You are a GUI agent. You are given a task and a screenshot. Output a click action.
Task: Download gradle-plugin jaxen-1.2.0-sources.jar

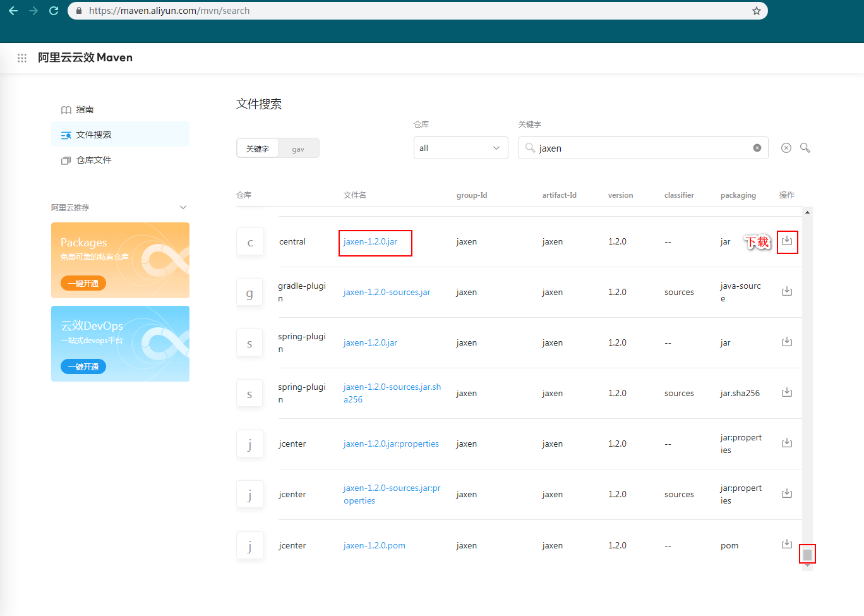pos(787,291)
